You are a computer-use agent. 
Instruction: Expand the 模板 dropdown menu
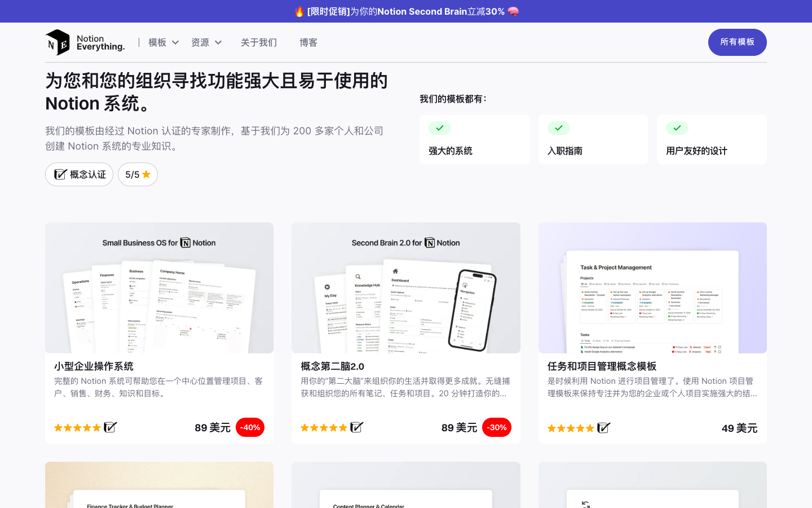(x=163, y=42)
